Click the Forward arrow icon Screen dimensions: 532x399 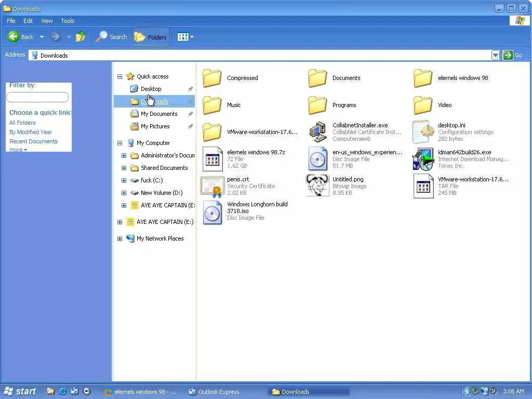click(x=55, y=37)
